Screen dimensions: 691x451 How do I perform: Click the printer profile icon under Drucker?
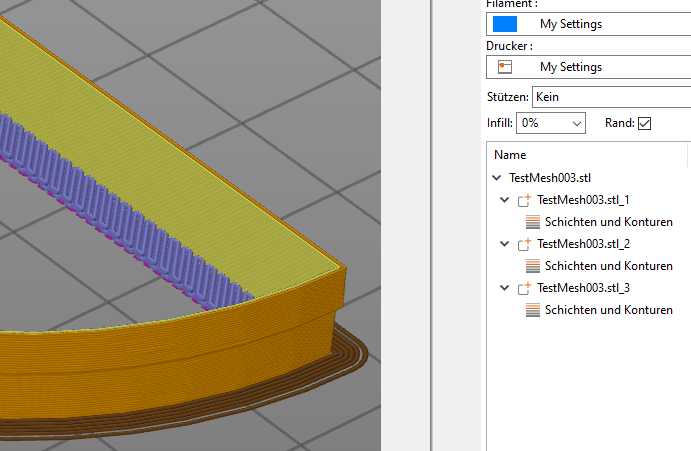(x=505, y=67)
